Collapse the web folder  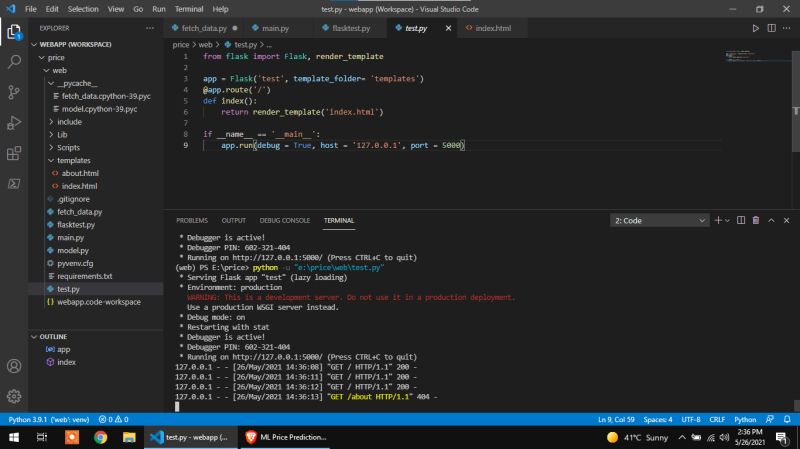(x=46, y=70)
